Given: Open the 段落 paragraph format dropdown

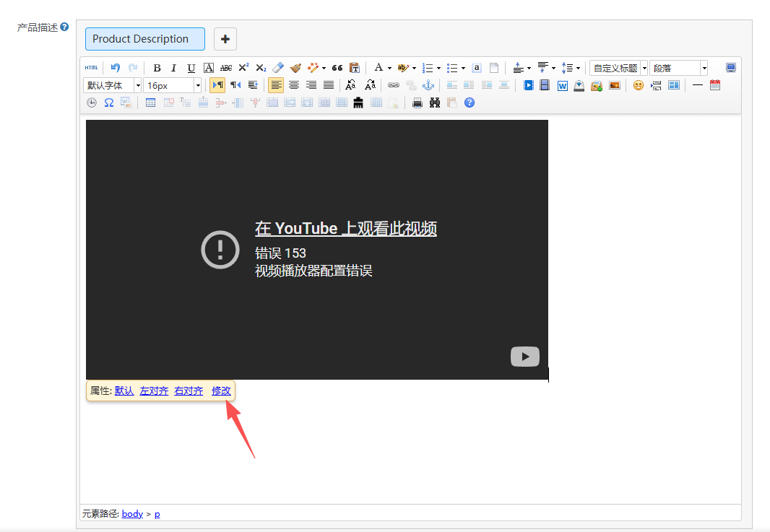Looking at the screenshot, I should tap(679, 68).
